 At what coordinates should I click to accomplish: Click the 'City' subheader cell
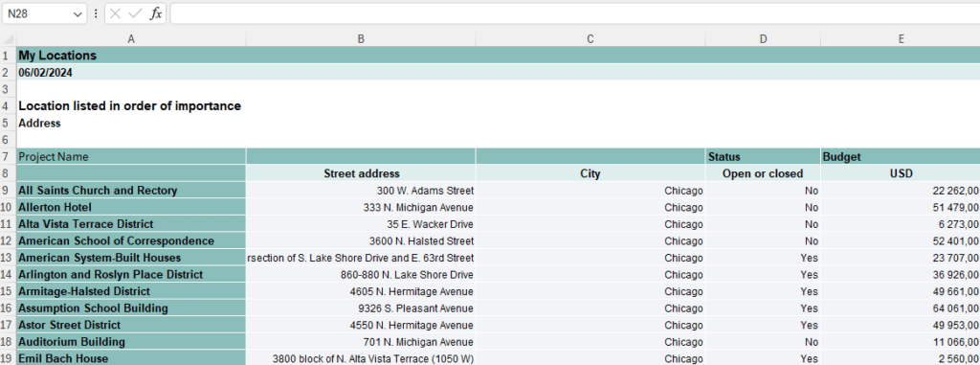tap(590, 173)
